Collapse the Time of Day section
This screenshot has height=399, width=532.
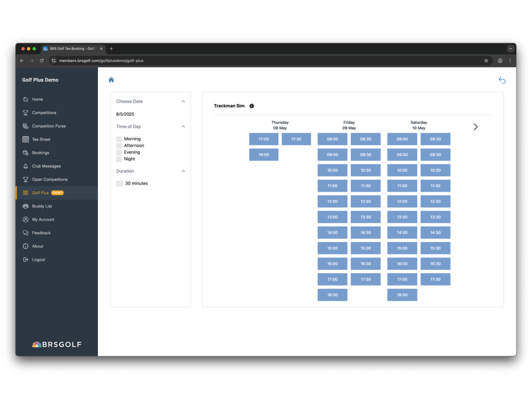coord(183,127)
